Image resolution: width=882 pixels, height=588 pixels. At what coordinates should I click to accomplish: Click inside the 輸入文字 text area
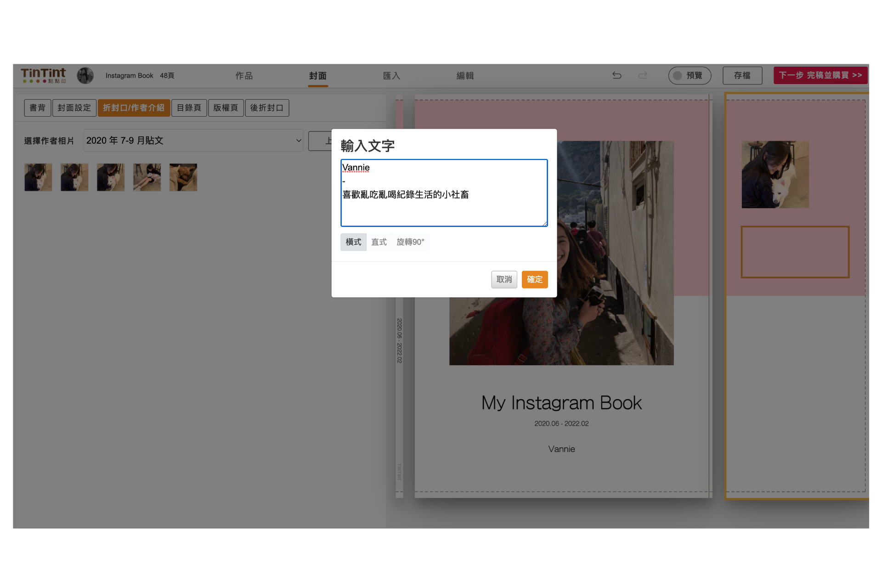tap(444, 193)
